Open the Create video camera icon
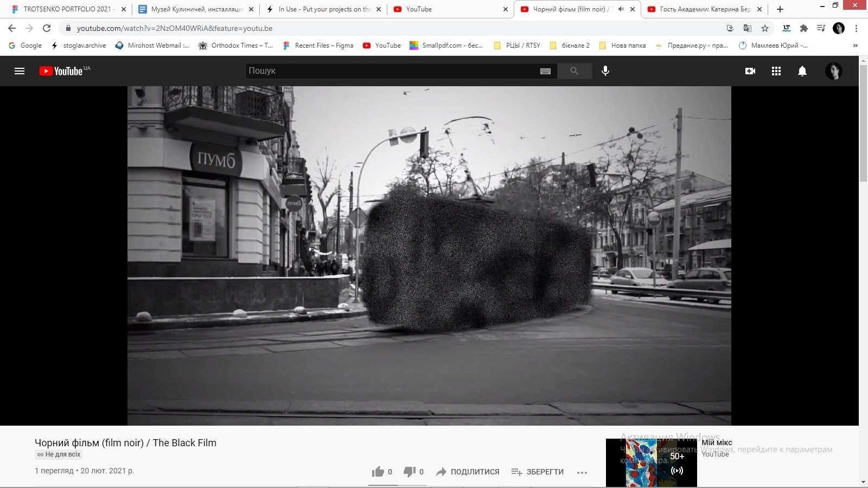Viewport: 868px width, 488px height. coord(750,71)
